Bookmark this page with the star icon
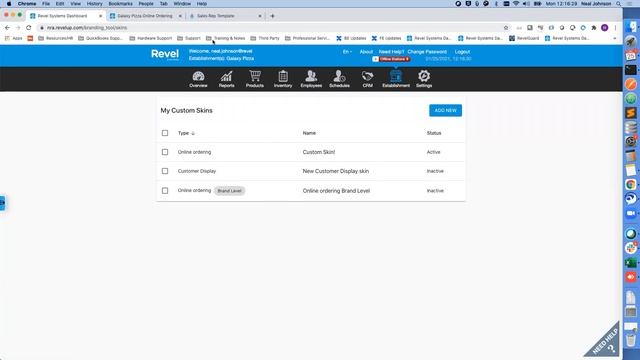The height and width of the screenshot is (360, 640). pos(506,28)
